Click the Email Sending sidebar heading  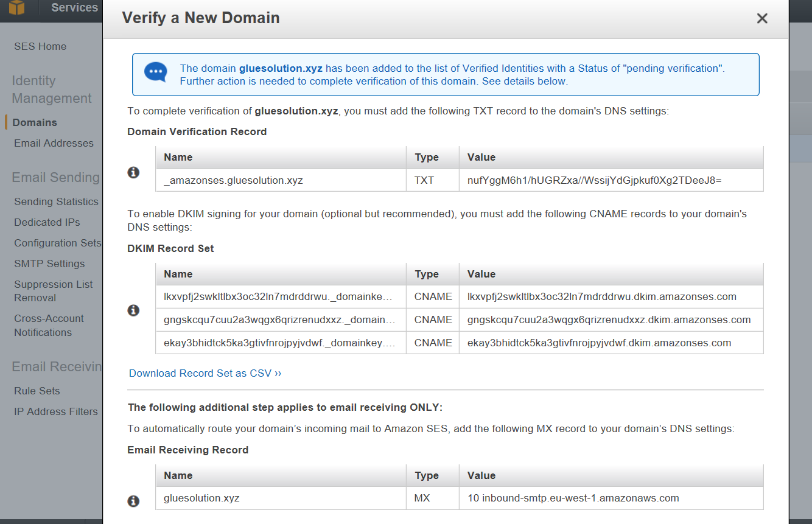point(55,177)
